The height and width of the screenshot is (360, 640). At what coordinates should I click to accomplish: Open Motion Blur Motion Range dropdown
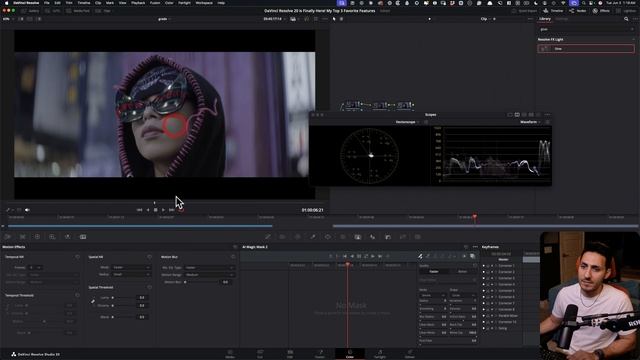point(209,275)
